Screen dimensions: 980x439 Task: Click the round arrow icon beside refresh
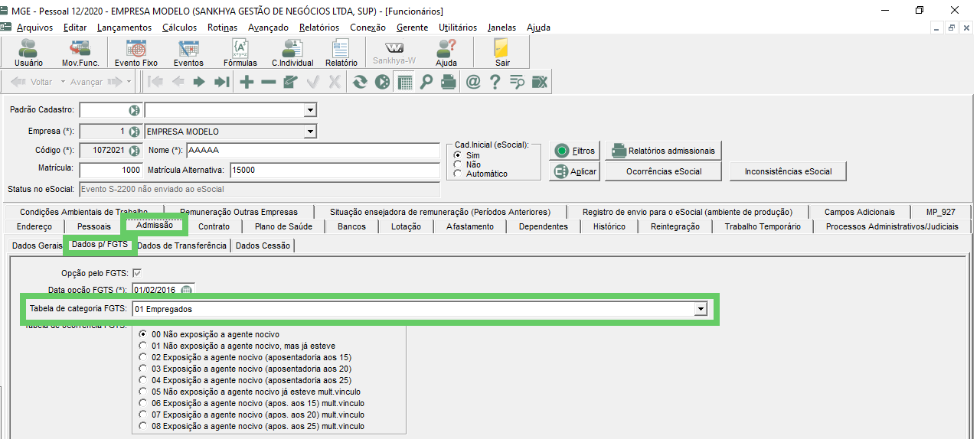382,82
